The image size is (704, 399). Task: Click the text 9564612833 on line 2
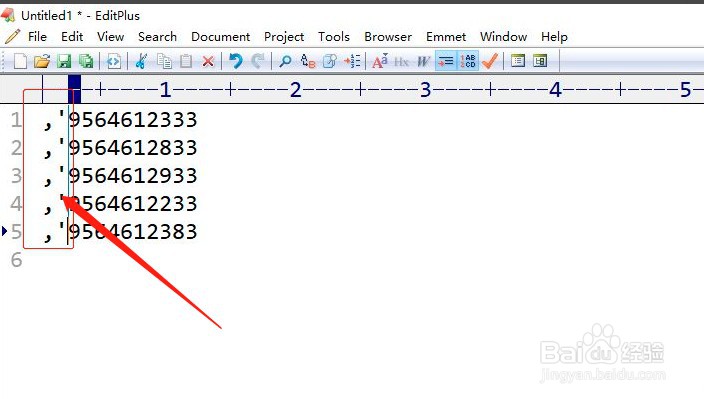pyautogui.click(x=132, y=148)
